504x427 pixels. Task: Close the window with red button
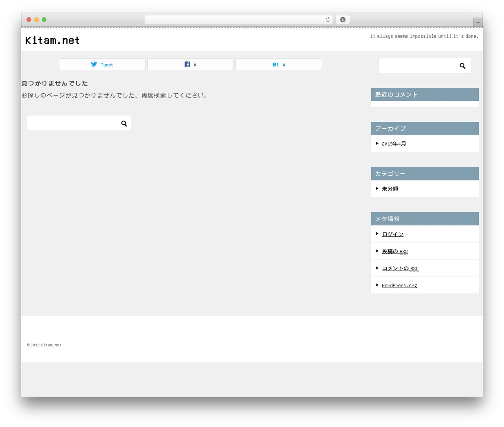(29, 20)
